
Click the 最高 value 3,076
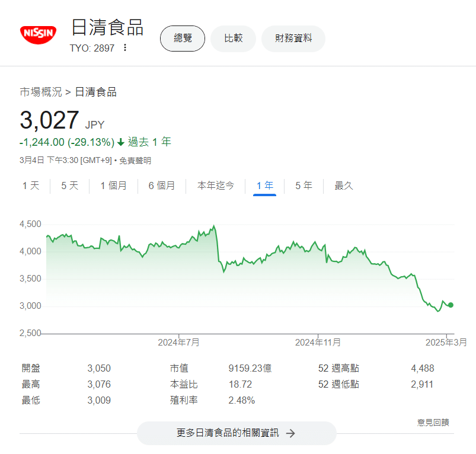99,384
